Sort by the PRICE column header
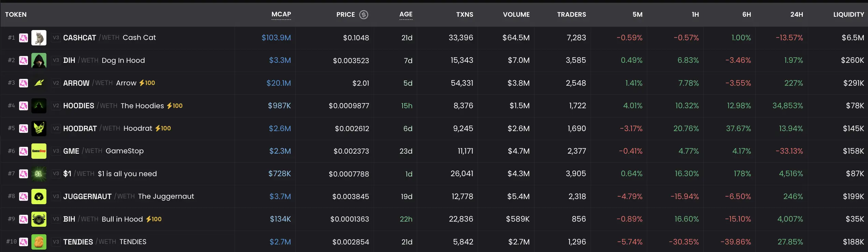 345,15
